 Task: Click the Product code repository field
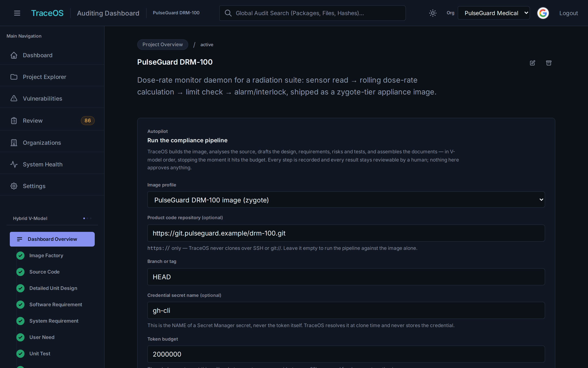click(346, 233)
